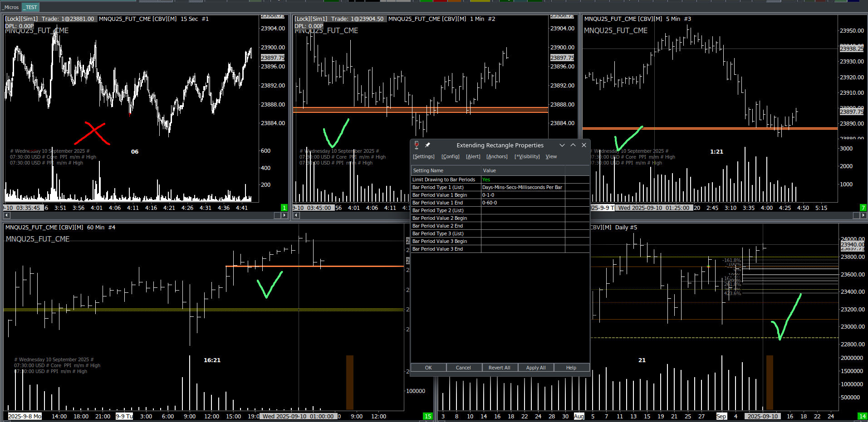Open the View menu in the dialog
The height and width of the screenshot is (422, 868).
coord(551,156)
